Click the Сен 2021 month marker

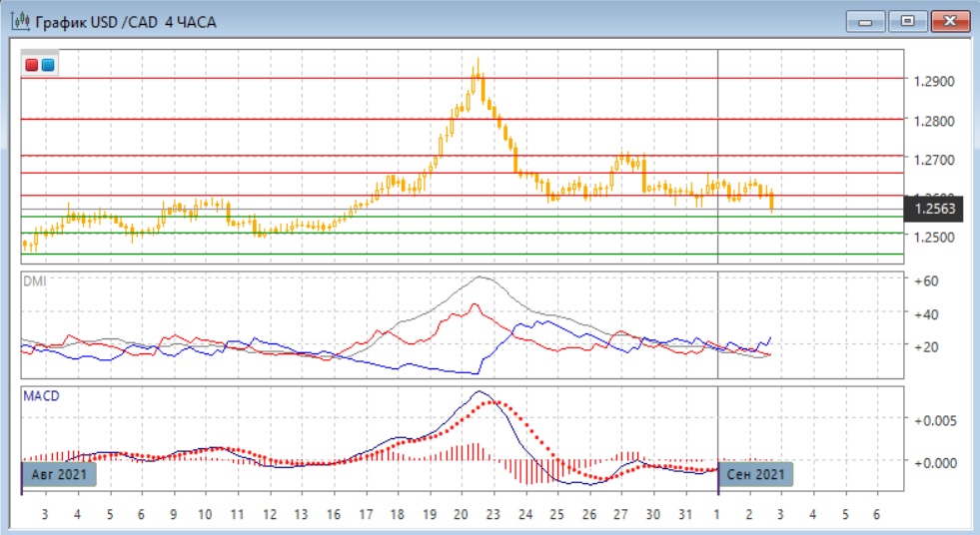[756, 474]
